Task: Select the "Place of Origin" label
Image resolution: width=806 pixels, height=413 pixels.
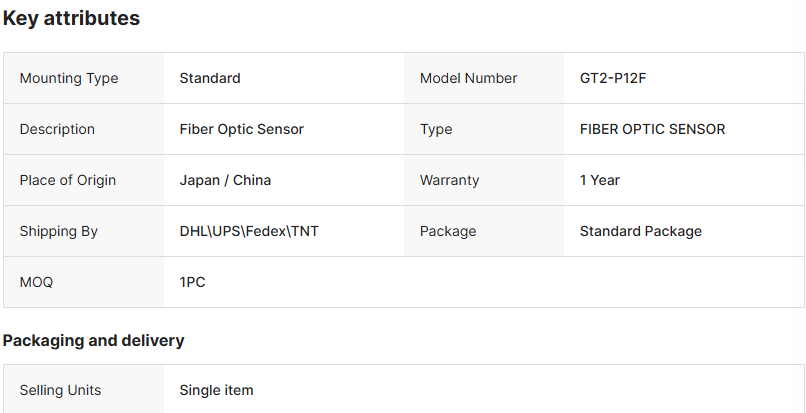Action: [67, 180]
